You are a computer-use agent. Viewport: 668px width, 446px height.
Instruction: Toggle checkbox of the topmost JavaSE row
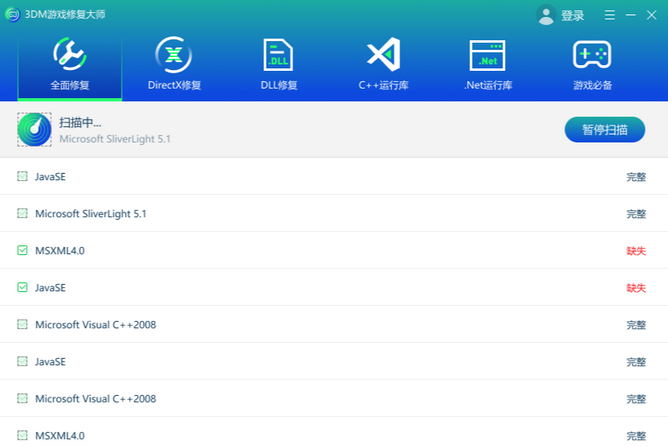tap(23, 177)
